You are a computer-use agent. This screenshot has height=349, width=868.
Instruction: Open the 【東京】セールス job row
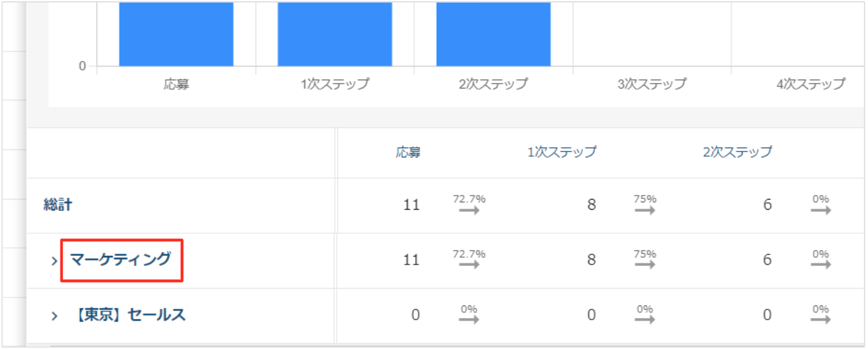(x=127, y=314)
